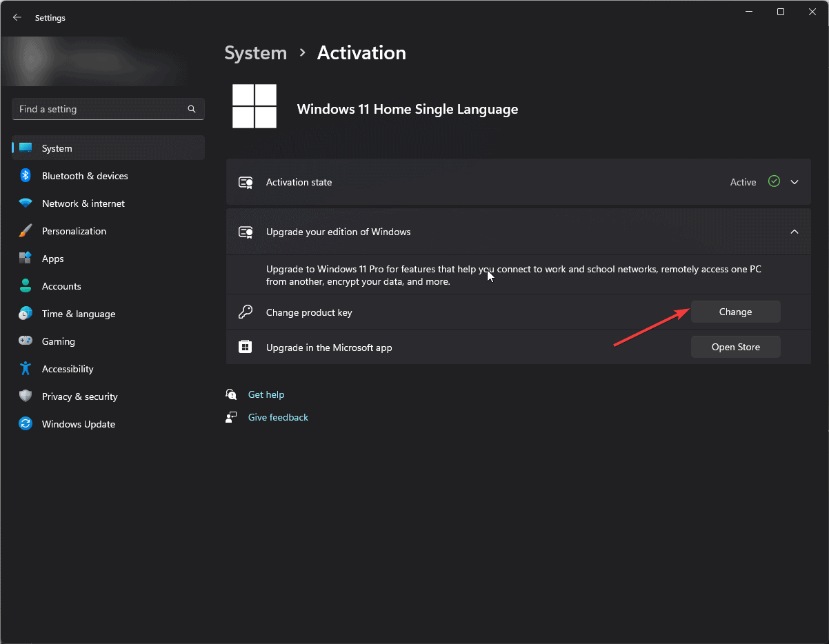829x644 pixels.
Task: Click System in the breadcrumb
Action: pyautogui.click(x=255, y=53)
